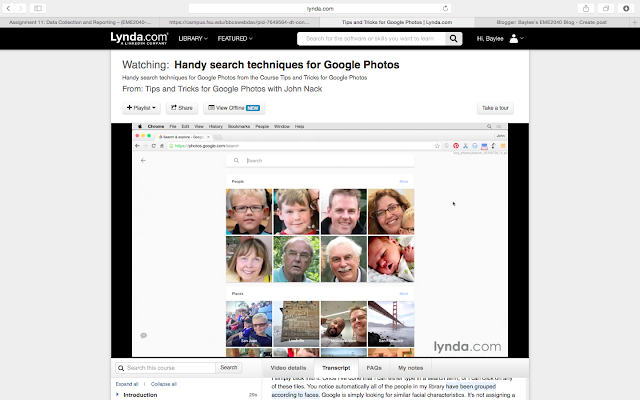Viewport: 640px width, 400px height.
Task: Click the magnifier search button in header
Action: coord(453,38)
